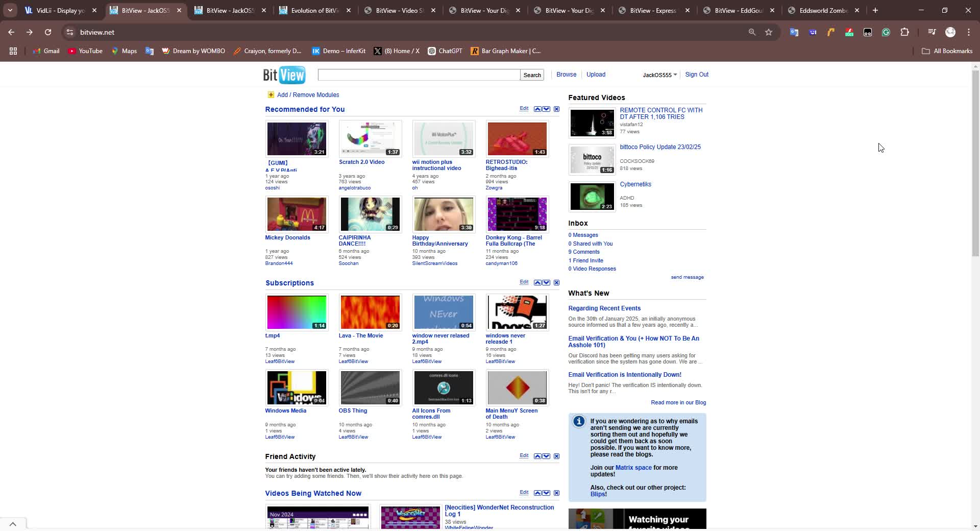Screen dimensions: 980x531
Task: Go back with browser back arrow
Action: (11, 32)
